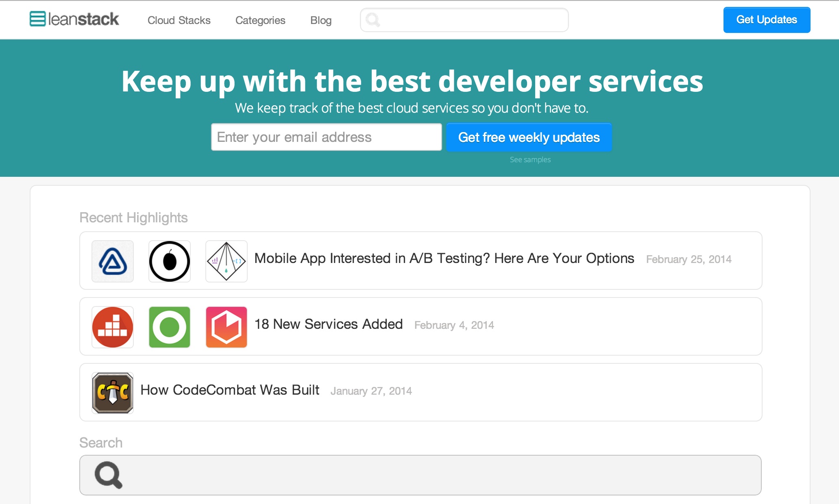Open the Mobile App A/B Testing article
This screenshot has height=504, width=839.
pos(444,259)
